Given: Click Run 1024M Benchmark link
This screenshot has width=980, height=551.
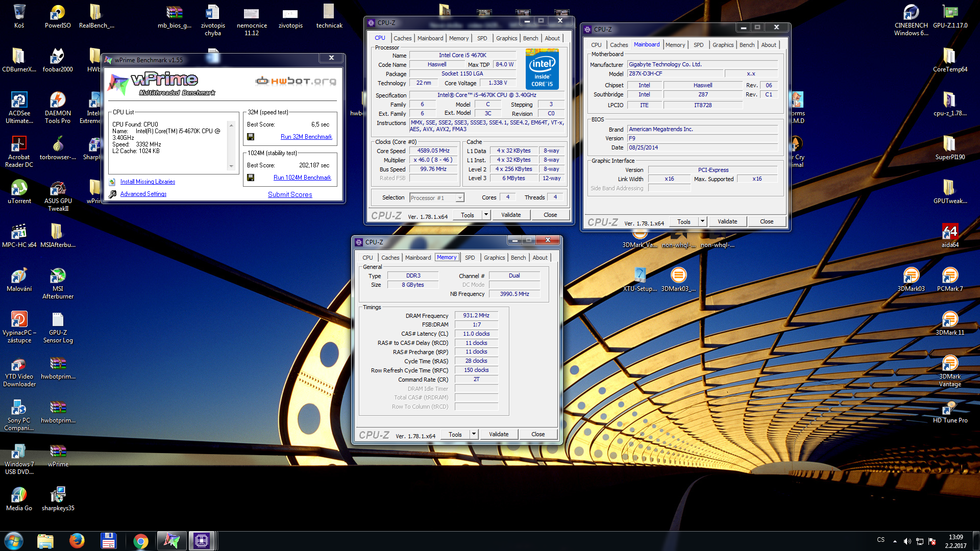Looking at the screenshot, I should click(302, 178).
